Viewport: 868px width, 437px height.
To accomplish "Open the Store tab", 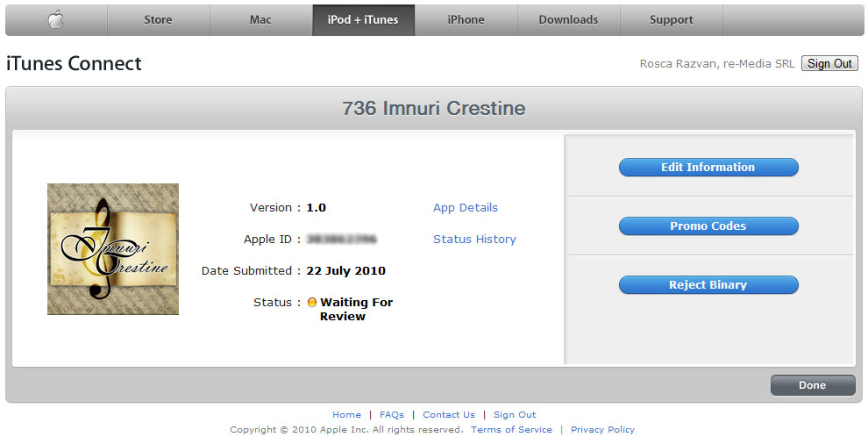I will 159,20.
